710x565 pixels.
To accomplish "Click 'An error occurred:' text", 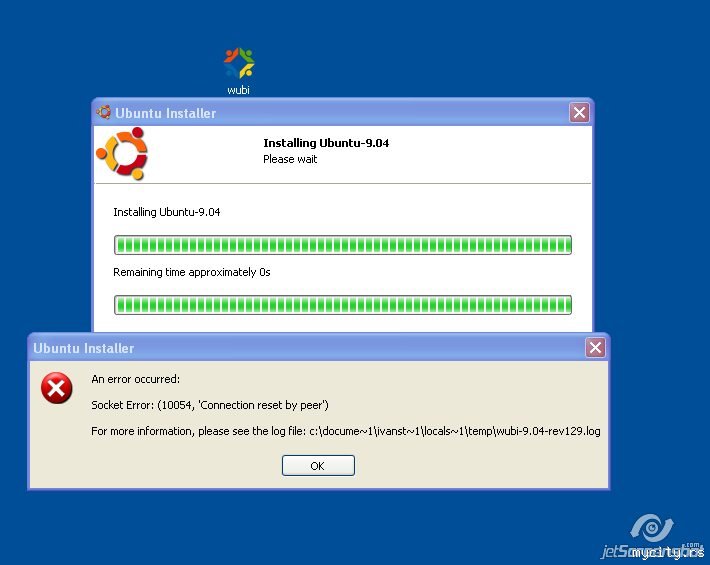I will (135, 379).
